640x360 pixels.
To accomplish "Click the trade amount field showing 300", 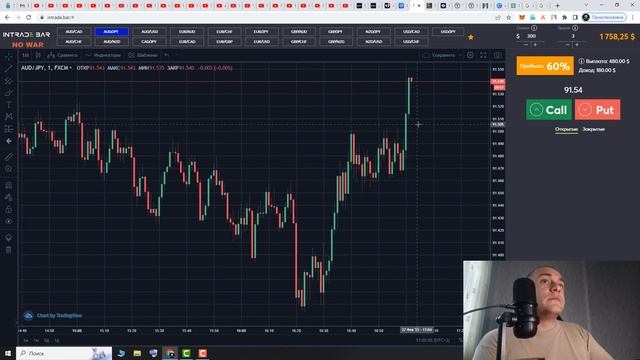I will tap(531, 36).
